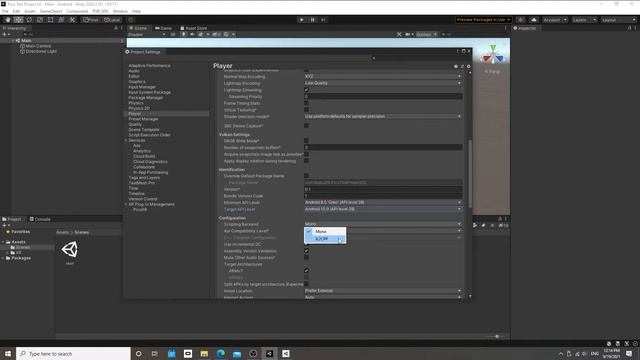Switch to the Console tab
Image resolution: width=640 pixels, height=360 pixels.
pos(40,219)
